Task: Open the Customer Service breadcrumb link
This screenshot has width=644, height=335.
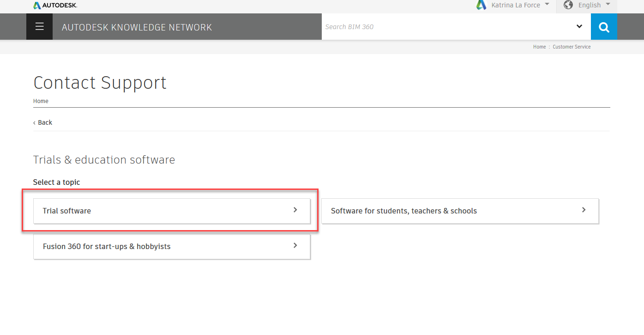Action: pos(572,47)
